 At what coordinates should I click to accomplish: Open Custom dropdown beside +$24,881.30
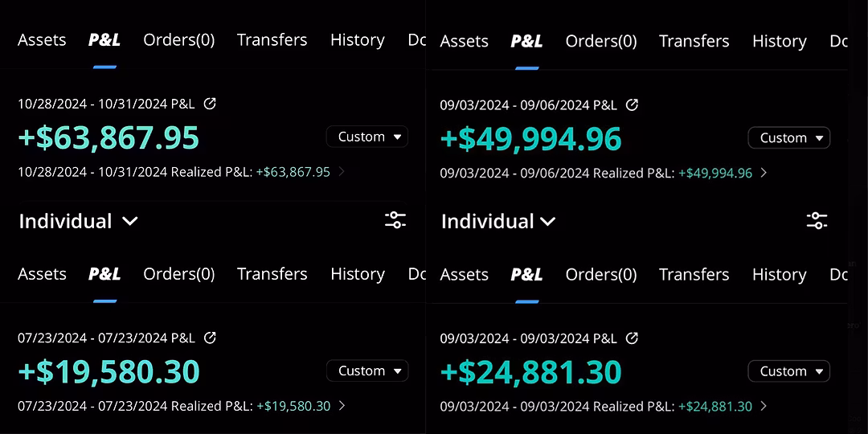click(x=789, y=371)
